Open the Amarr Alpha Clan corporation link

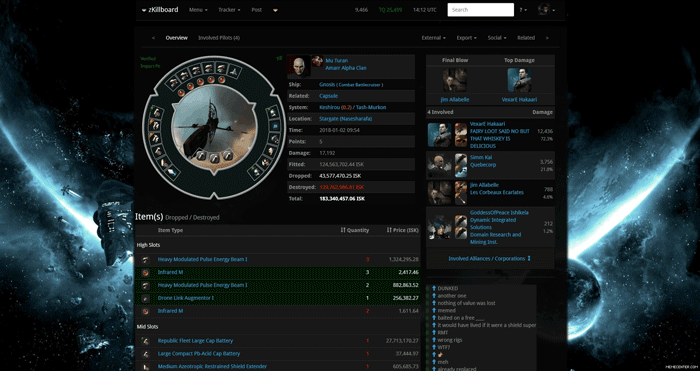[346, 68]
